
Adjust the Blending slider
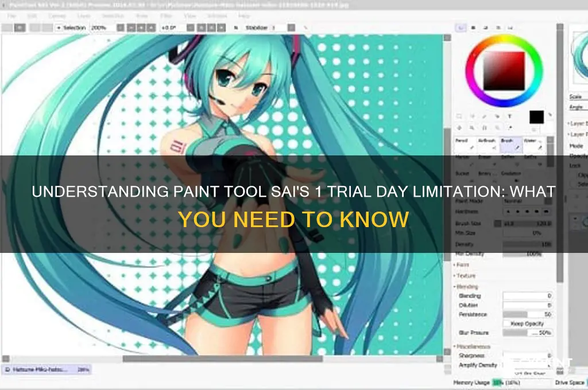[x=528, y=296]
